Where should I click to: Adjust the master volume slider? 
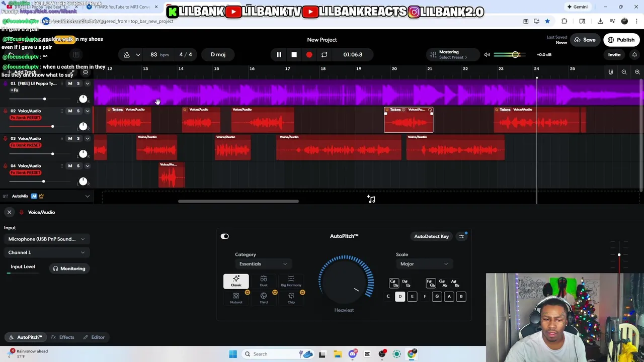coord(510,54)
